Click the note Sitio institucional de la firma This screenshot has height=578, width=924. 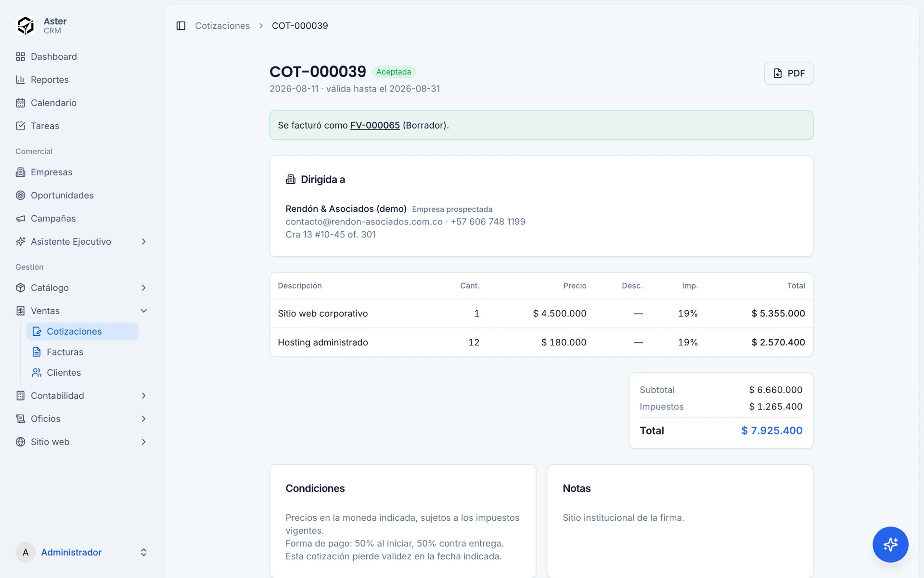[x=623, y=518]
